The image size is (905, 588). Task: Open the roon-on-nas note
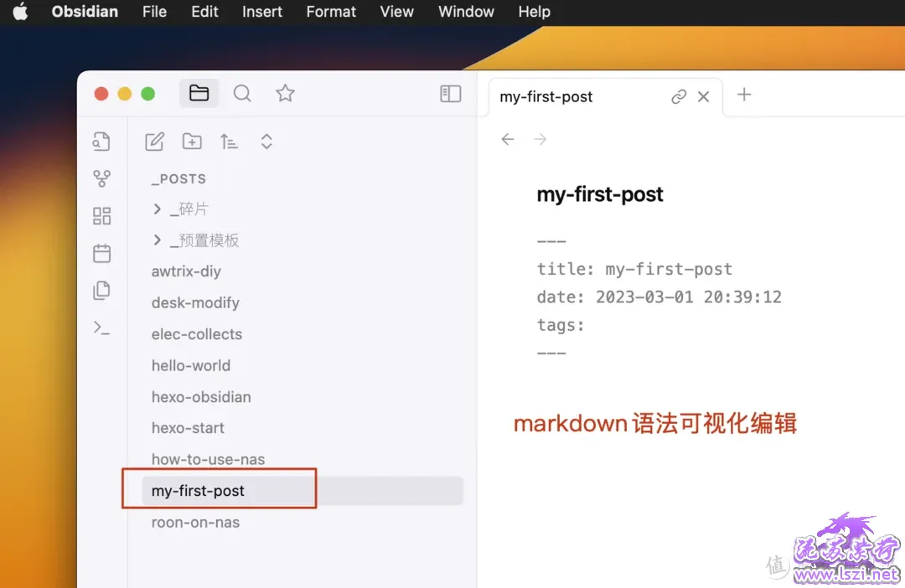195,522
